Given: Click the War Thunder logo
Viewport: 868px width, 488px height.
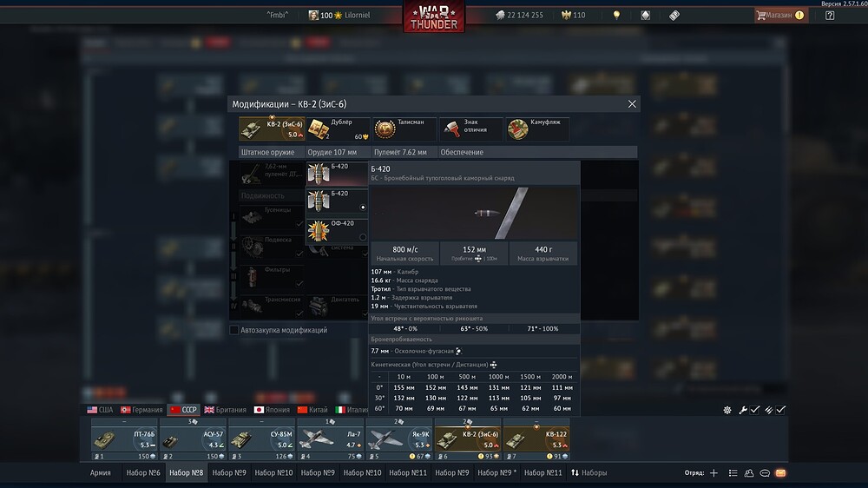Looking at the screenshot, I should [x=434, y=16].
